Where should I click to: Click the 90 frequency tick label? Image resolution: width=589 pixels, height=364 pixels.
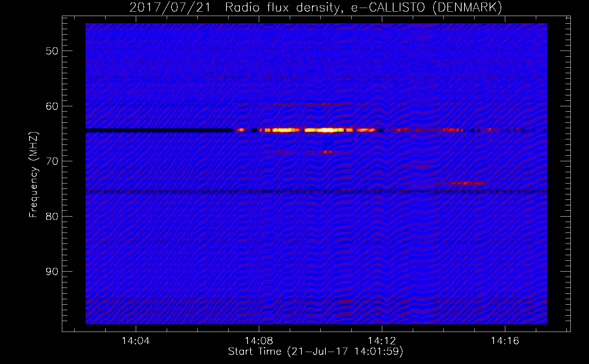[52, 272]
